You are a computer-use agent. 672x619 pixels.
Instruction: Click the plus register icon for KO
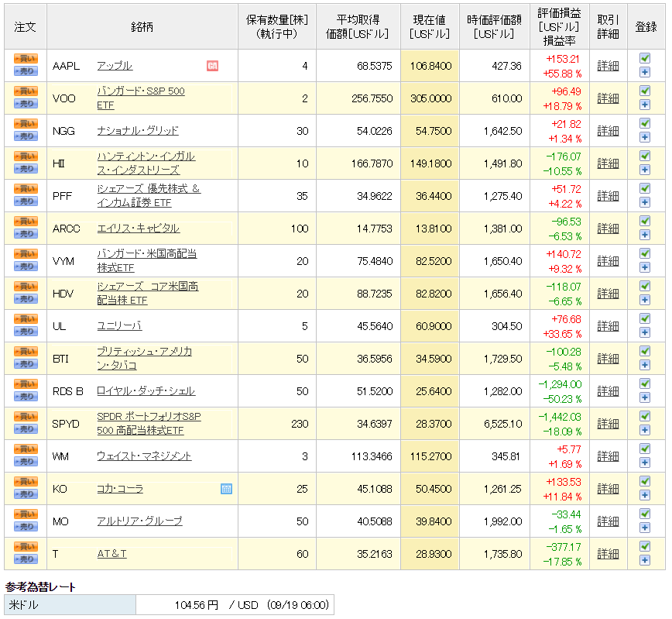645,495
